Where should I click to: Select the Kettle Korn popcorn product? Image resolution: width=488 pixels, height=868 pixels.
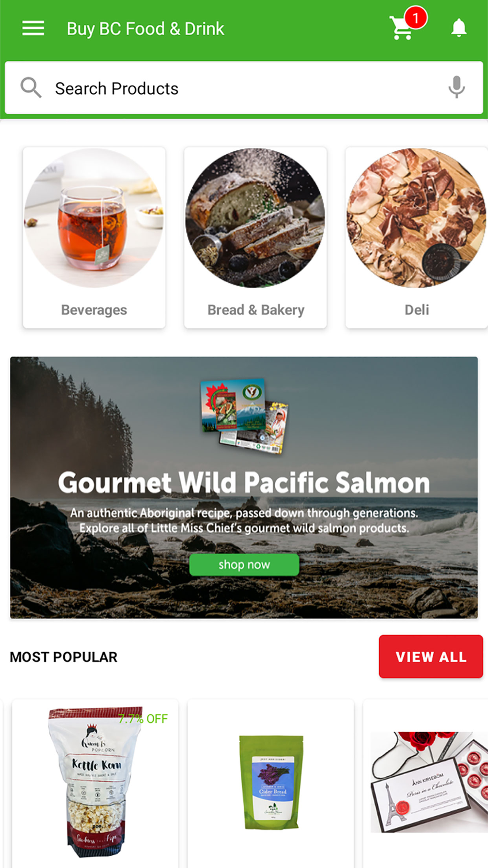coord(95,783)
